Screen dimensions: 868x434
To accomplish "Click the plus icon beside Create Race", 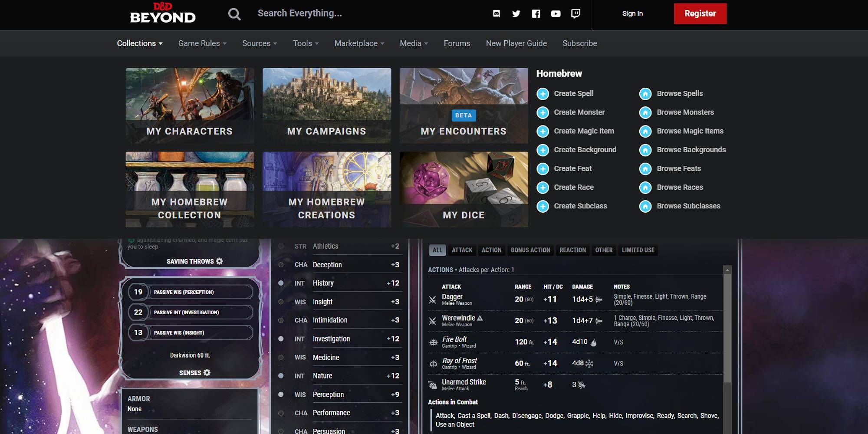I will coord(542,187).
